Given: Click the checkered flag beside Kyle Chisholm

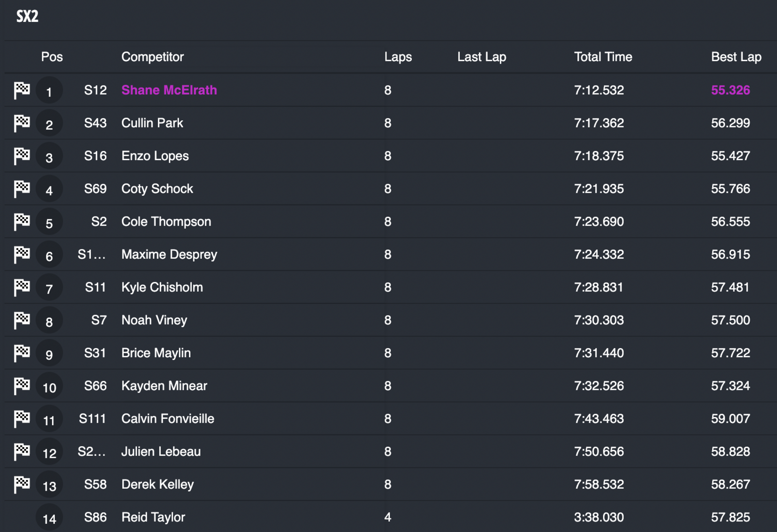Looking at the screenshot, I should [x=22, y=287].
